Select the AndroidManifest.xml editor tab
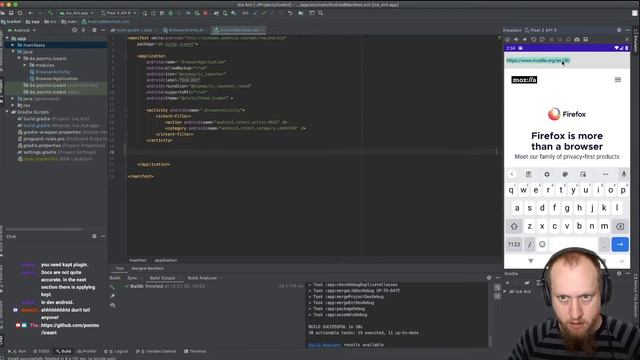 (x=239, y=30)
